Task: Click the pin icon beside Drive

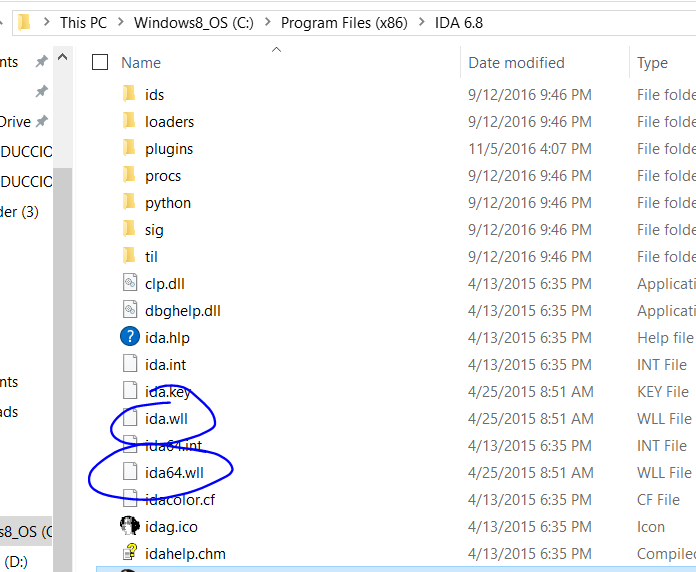Action: (42, 121)
